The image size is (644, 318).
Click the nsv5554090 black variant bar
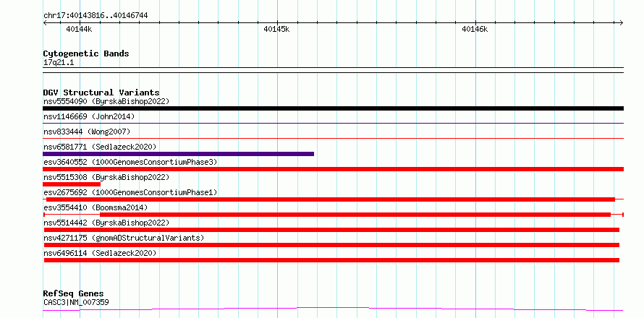coord(333,108)
